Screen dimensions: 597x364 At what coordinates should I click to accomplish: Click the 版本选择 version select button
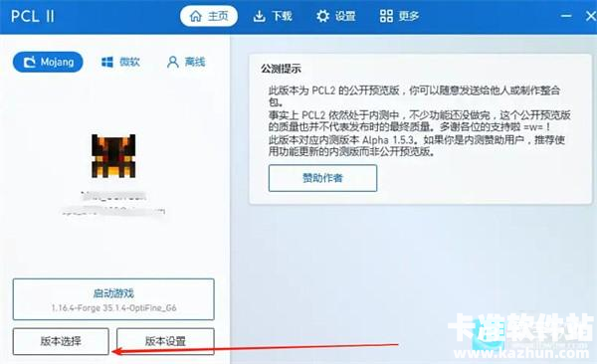point(61,341)
